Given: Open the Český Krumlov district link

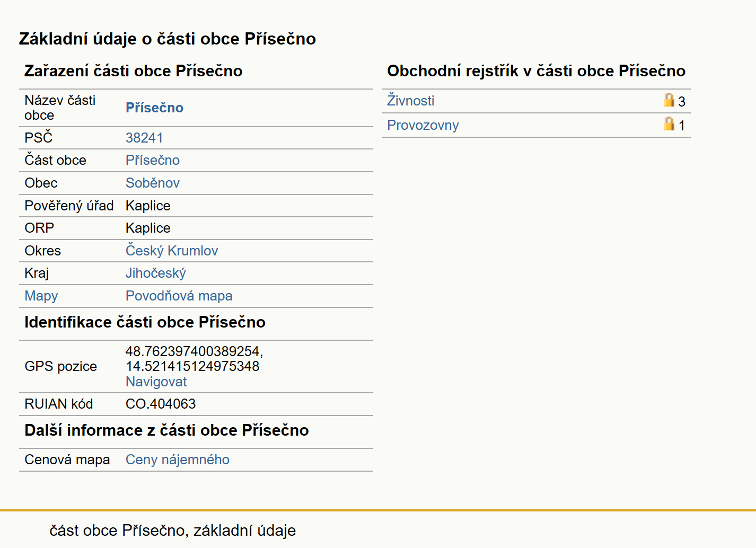Looking at the screenshot, I should pos(172,251).
